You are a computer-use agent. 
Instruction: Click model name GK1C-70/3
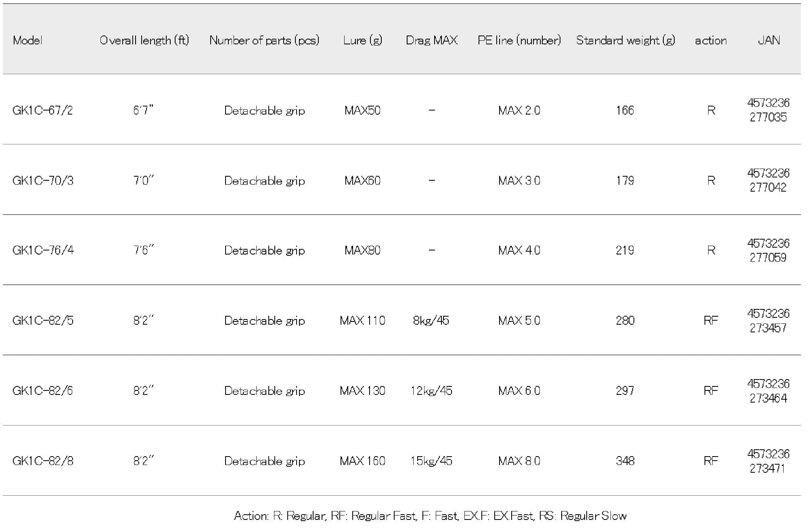[43, 180]
